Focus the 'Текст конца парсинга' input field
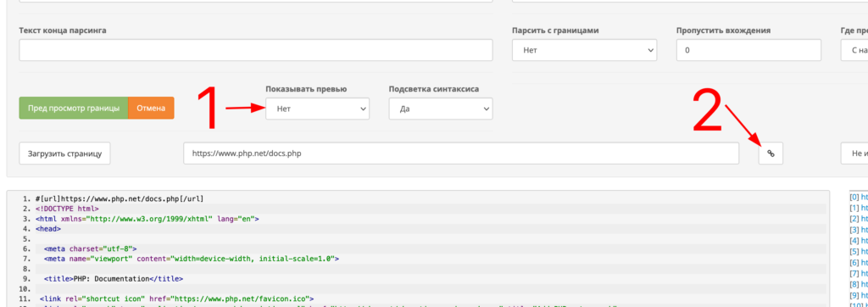Viewport: 868px width, 307px height. [256, 50]
